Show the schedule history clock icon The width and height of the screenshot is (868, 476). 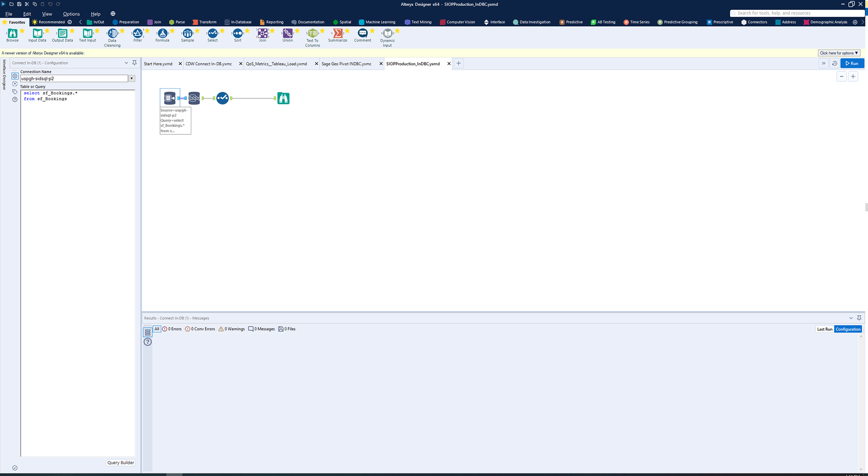[x=835, y=63]
